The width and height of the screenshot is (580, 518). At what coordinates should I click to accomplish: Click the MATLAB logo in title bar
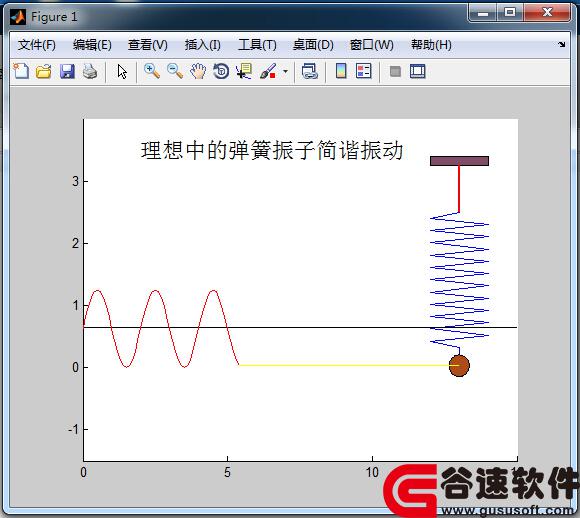18,17
